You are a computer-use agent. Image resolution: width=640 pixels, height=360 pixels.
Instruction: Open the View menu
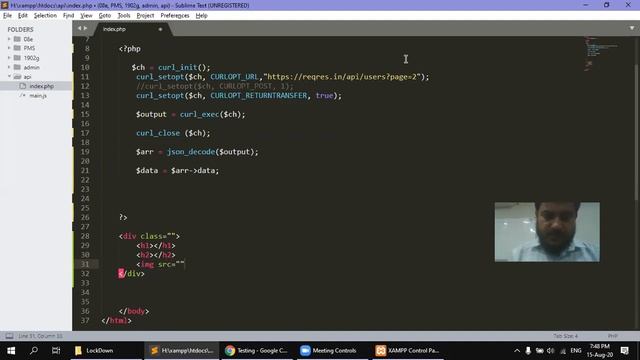coord(86,16)
